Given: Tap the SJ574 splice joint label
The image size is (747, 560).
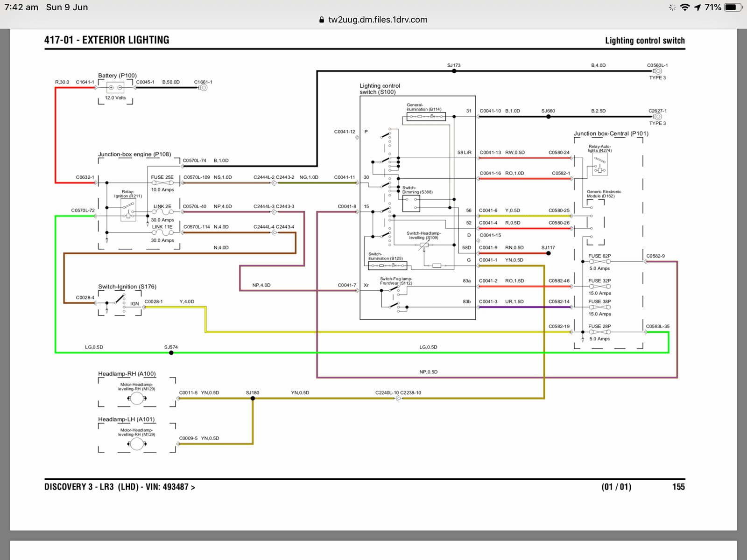Looking at the screenshot, I should [171, 347].
